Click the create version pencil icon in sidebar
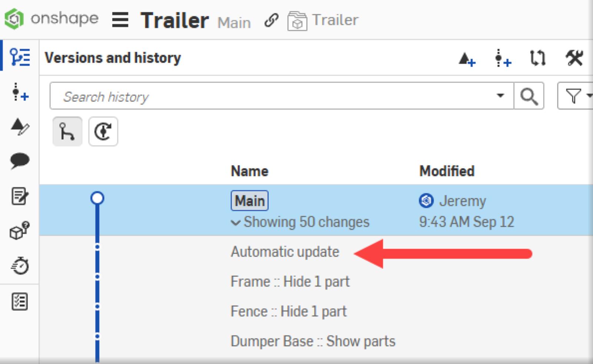593x364 pixels. click(20, 127)
